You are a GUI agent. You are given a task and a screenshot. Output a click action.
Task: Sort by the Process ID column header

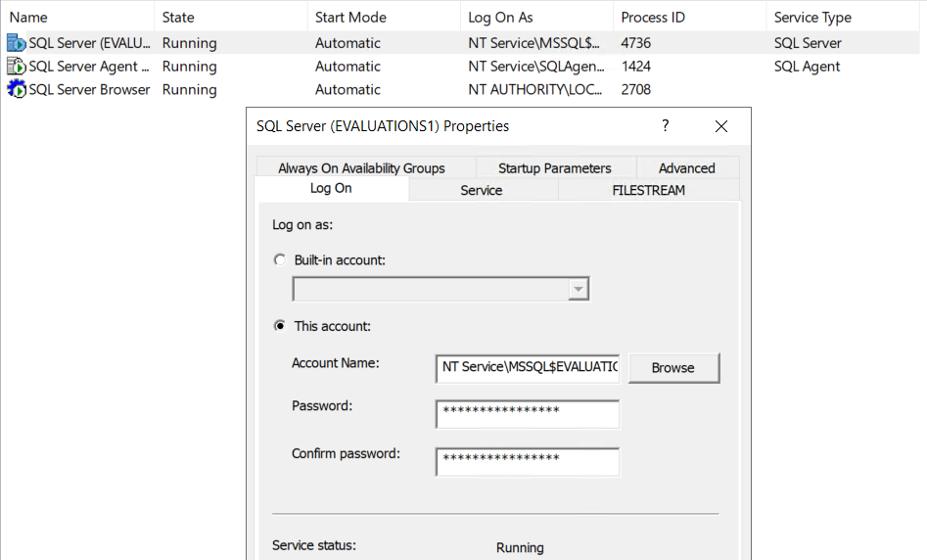point(690,18)
